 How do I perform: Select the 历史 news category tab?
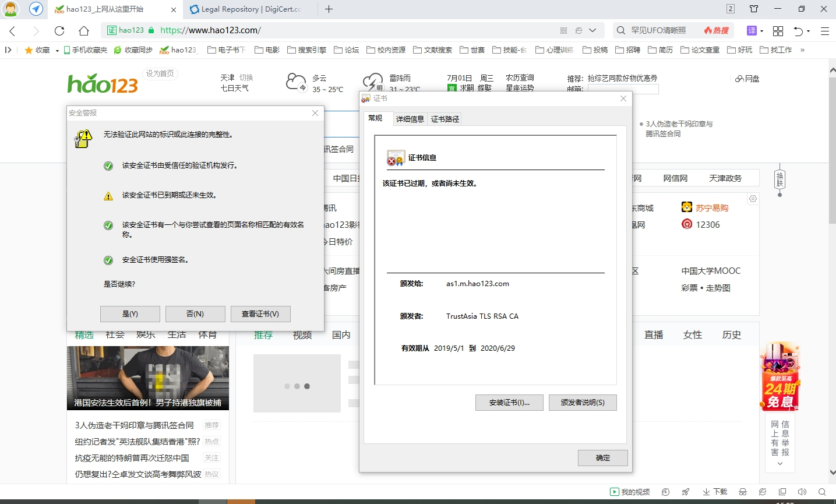(x=732, y=334)
